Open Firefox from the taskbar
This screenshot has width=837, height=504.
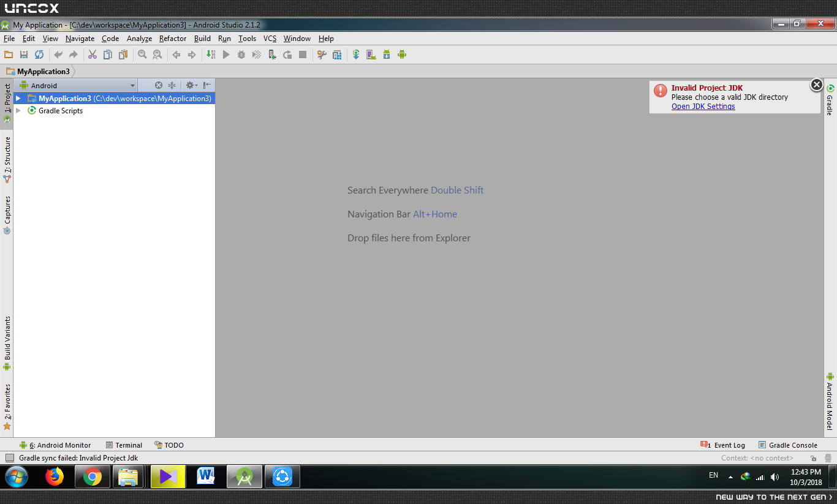pos(55,476)
